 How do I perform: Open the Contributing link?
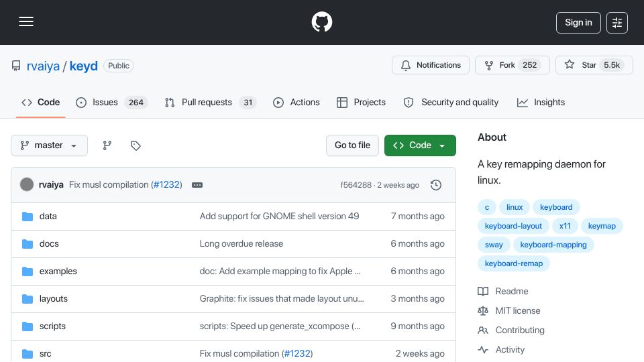pyautogui.click(x=511, y=330)
